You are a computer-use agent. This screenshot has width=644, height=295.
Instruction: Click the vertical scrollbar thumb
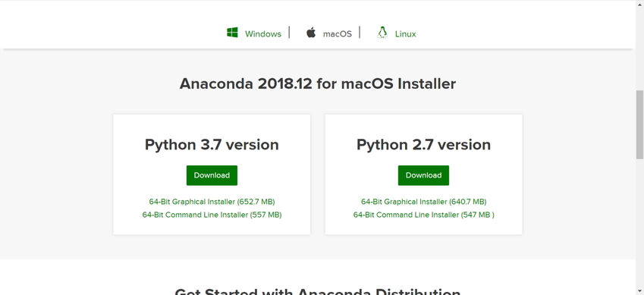639,124
